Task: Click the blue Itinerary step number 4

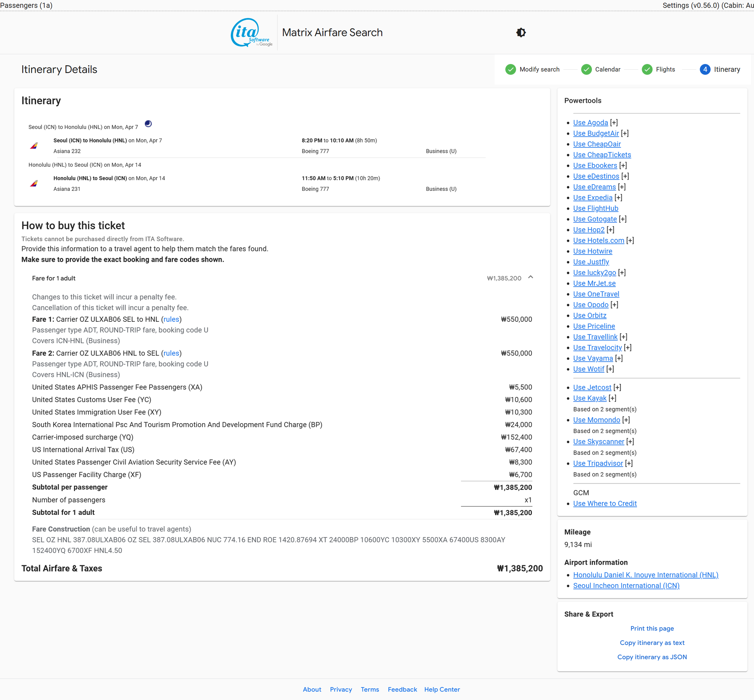Action: click(705, 69)
